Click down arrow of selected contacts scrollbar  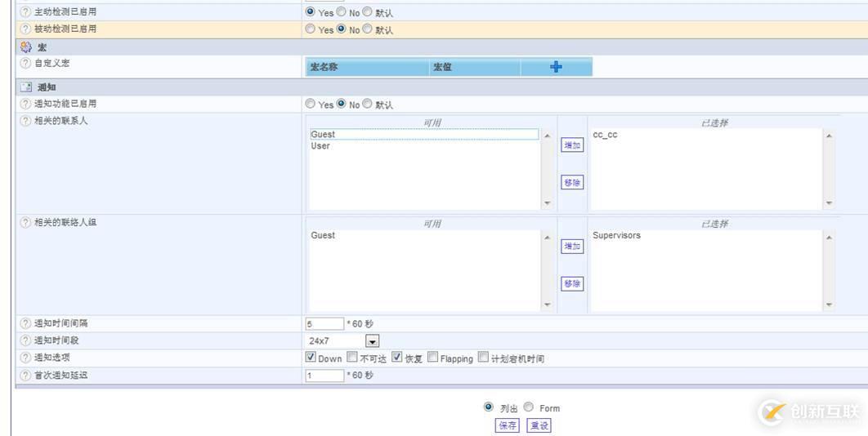point(829,203)
